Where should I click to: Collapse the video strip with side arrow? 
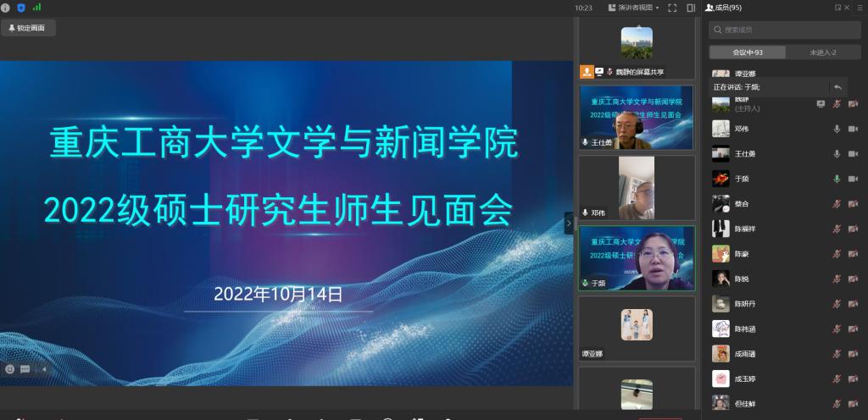pyautogui.click(x=569, y=223)
